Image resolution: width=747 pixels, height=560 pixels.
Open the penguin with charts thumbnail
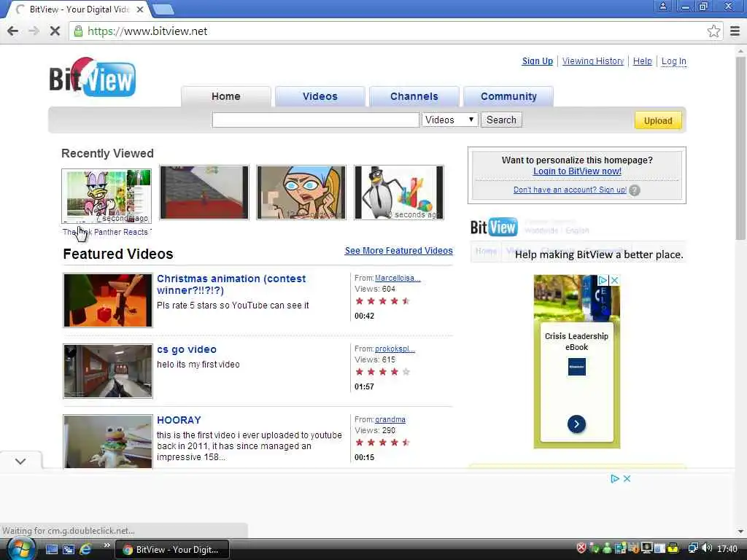click(399, 192)
